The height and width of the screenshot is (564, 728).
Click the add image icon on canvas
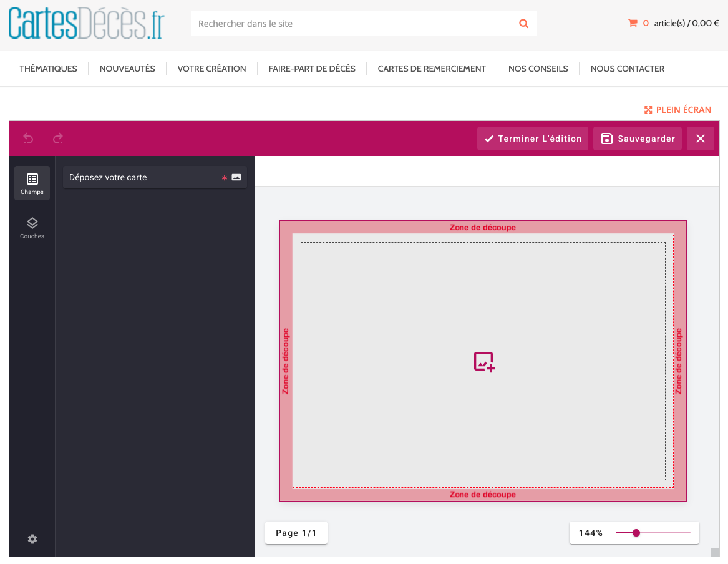pos(483,362)
